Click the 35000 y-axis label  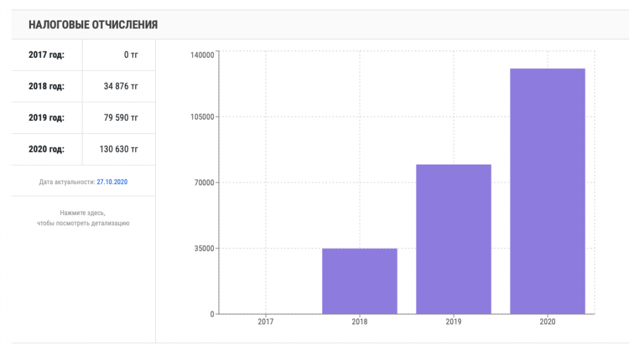204,248
